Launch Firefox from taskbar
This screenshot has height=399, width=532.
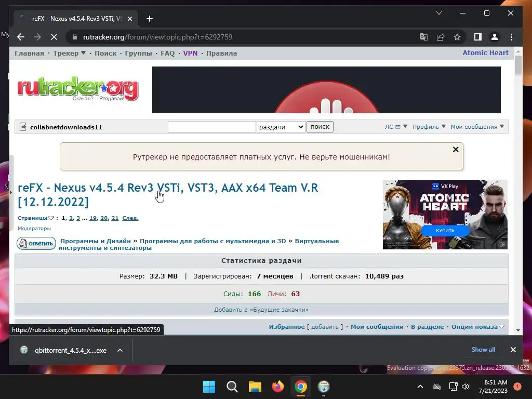[x=278, y=387]
